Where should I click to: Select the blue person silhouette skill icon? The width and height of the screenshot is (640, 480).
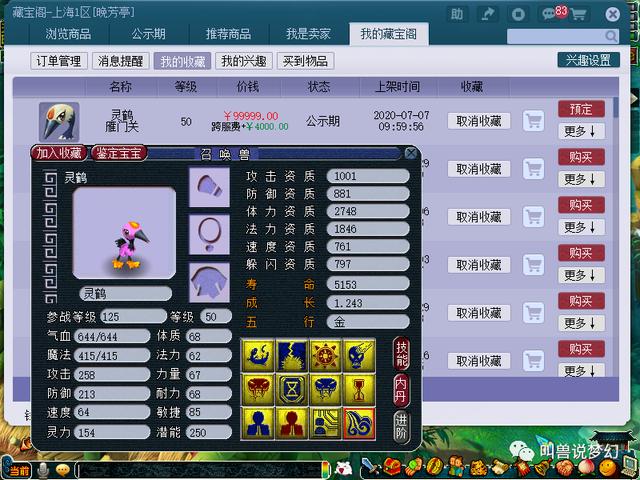click(258, 423)
